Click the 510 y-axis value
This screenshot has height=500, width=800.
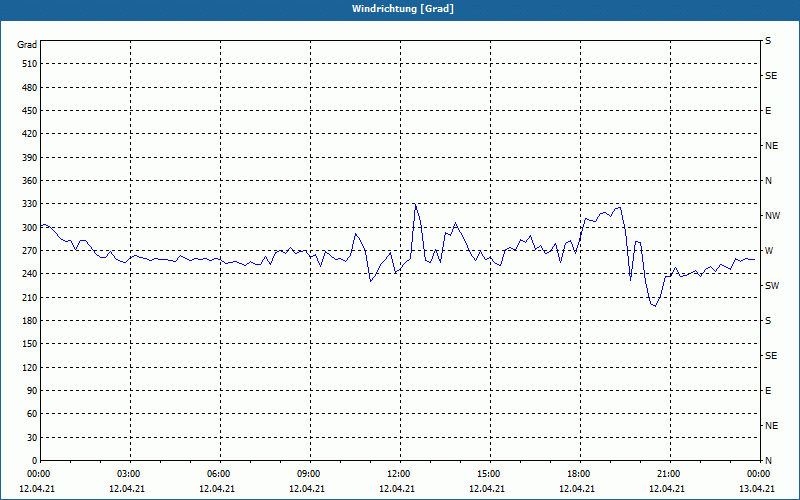pyautogui.click(x=30, y=64)
